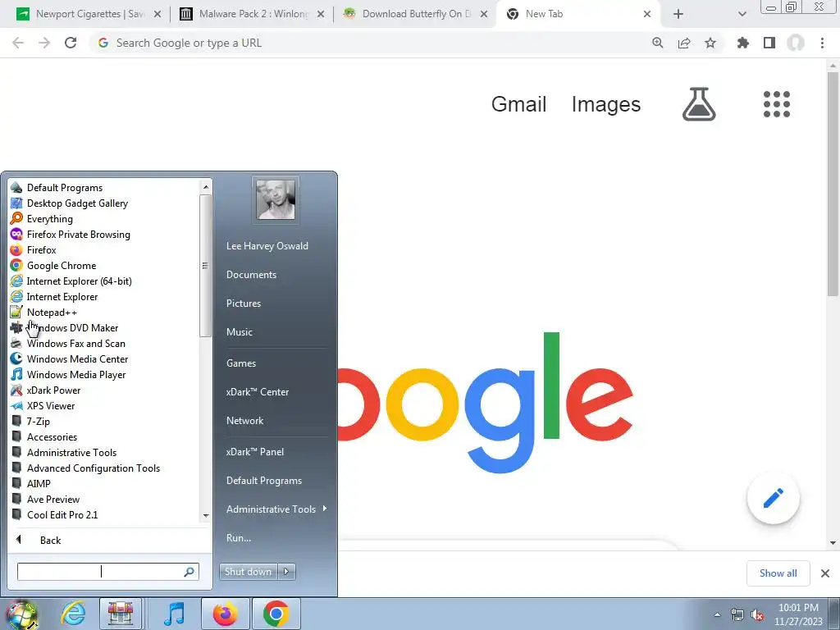Viewport: 840px width, 630px height.
Task: Switch to the Malware Pack 2 tab
Action: tap(252, 14)
